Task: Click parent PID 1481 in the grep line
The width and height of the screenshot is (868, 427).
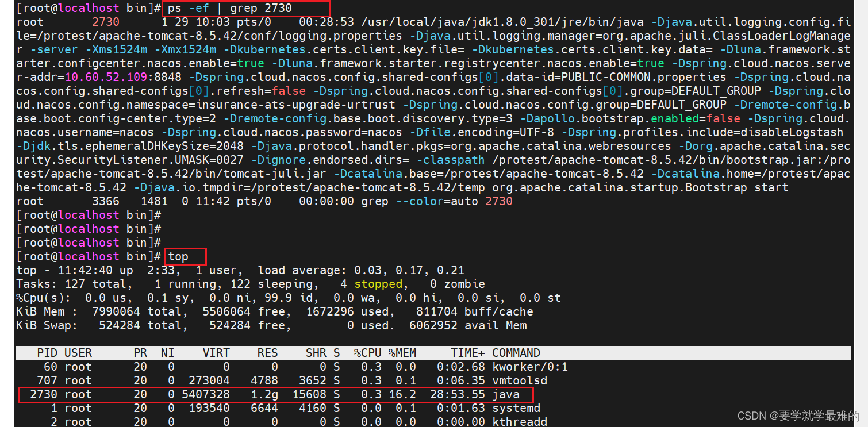Action: (x=154, y=202)
